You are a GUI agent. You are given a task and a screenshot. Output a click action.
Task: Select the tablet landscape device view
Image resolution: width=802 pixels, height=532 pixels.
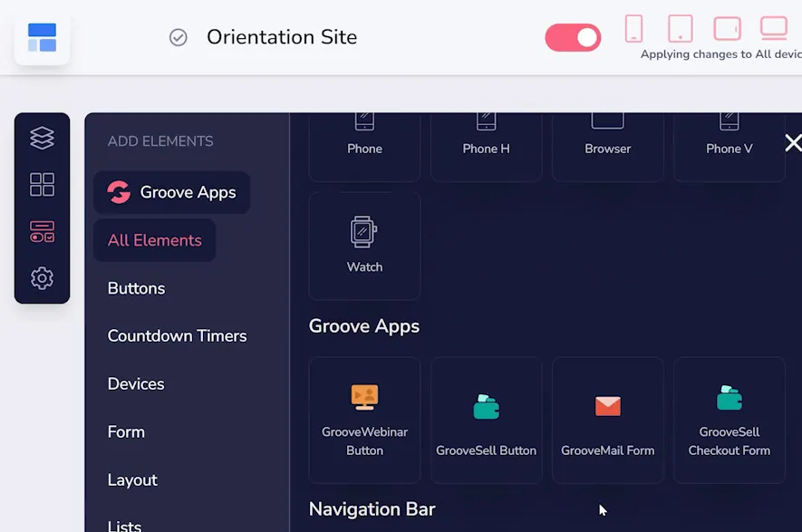pyautogui.click(x=728, y=28)
